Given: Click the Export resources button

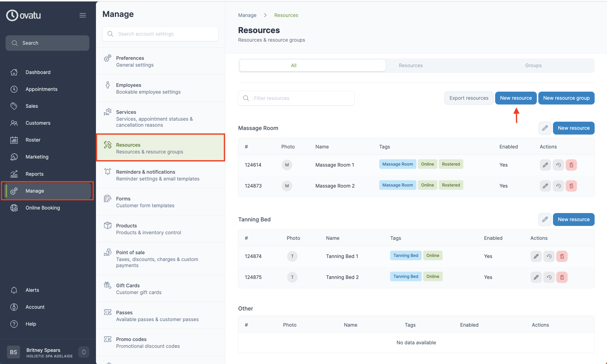Looking at the screenshot, I should [x=469, y=98].
